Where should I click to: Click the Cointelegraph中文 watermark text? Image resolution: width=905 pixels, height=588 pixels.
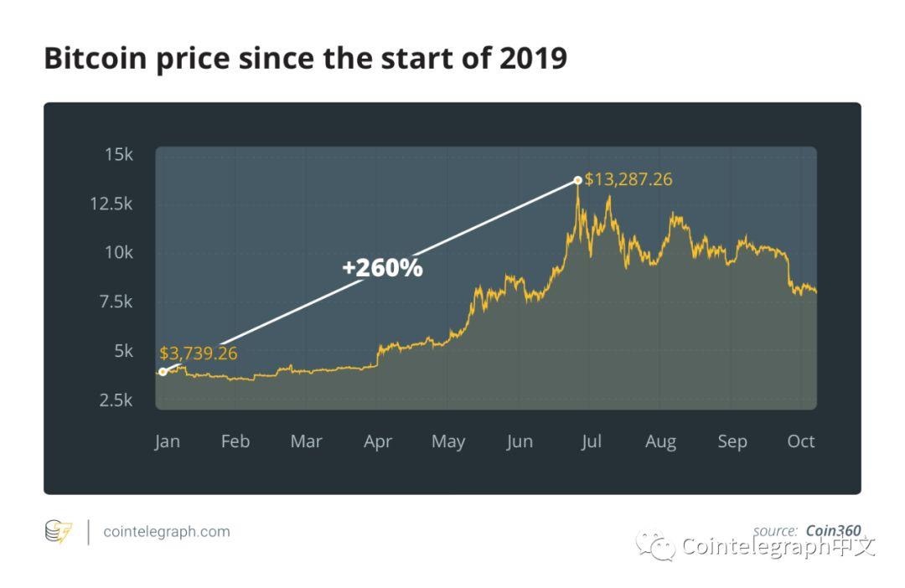coord(778,547)
